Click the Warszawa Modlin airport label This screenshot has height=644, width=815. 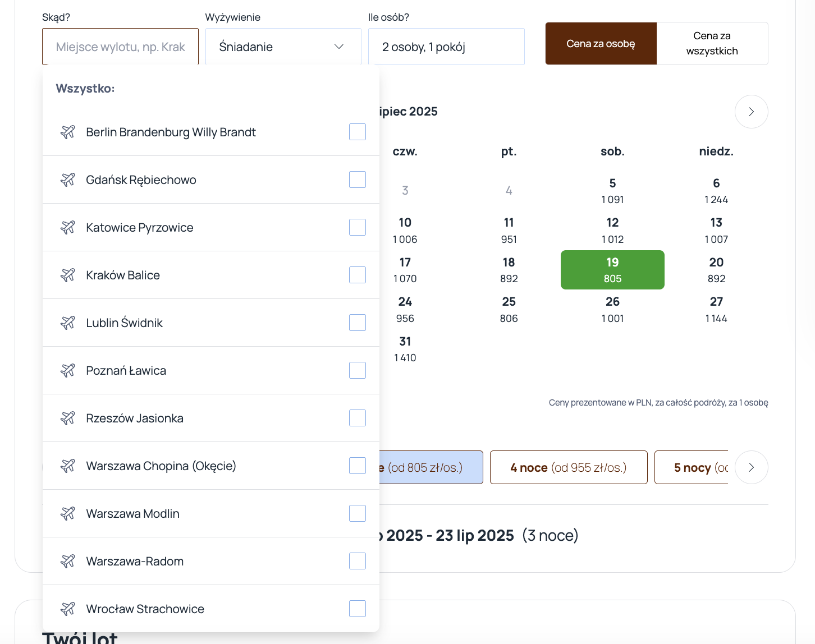point(133,513)
